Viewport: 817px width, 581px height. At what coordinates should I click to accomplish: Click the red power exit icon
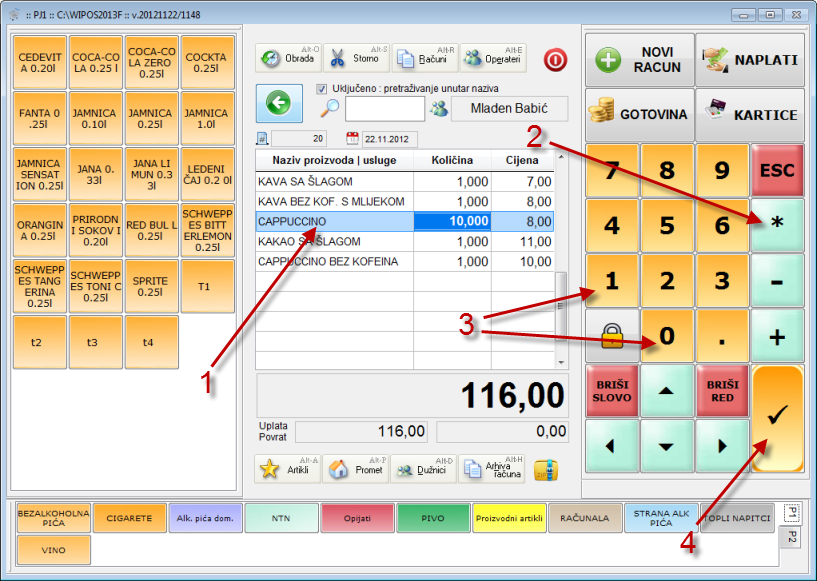(x=555, y=59)
